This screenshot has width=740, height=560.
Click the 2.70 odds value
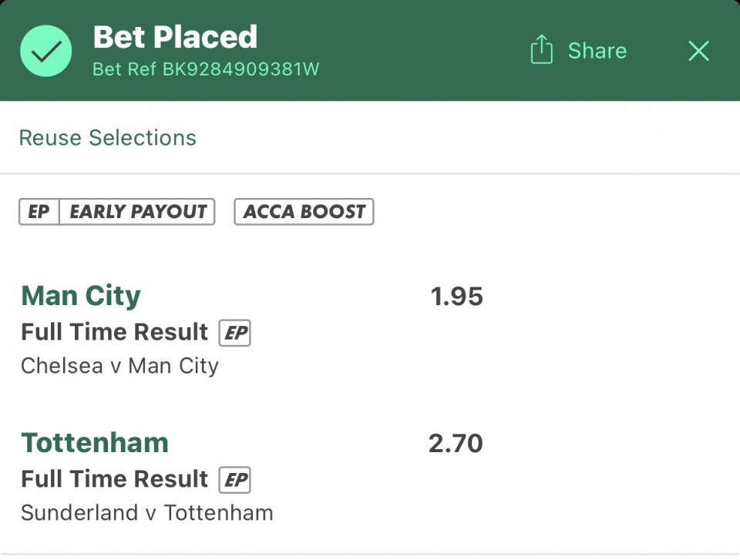[x=456, y=444]
